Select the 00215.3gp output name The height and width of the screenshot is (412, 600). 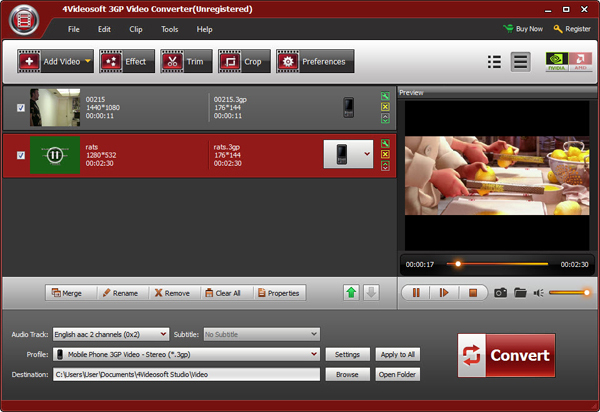[x=230, y=99]
